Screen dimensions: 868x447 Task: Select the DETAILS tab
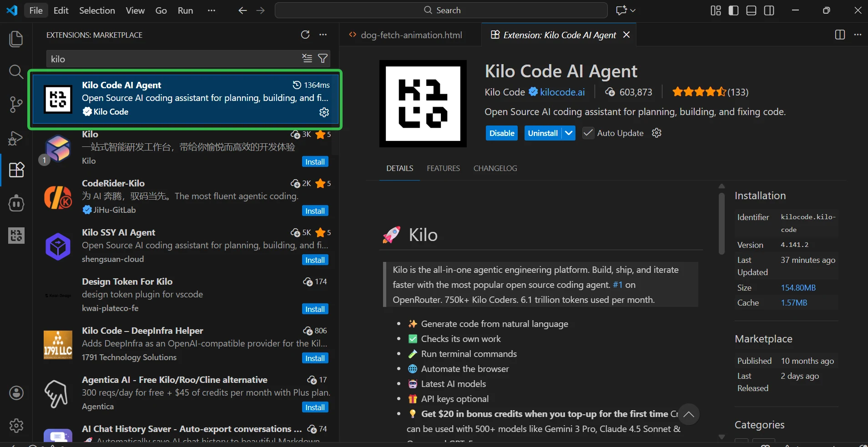400,168
